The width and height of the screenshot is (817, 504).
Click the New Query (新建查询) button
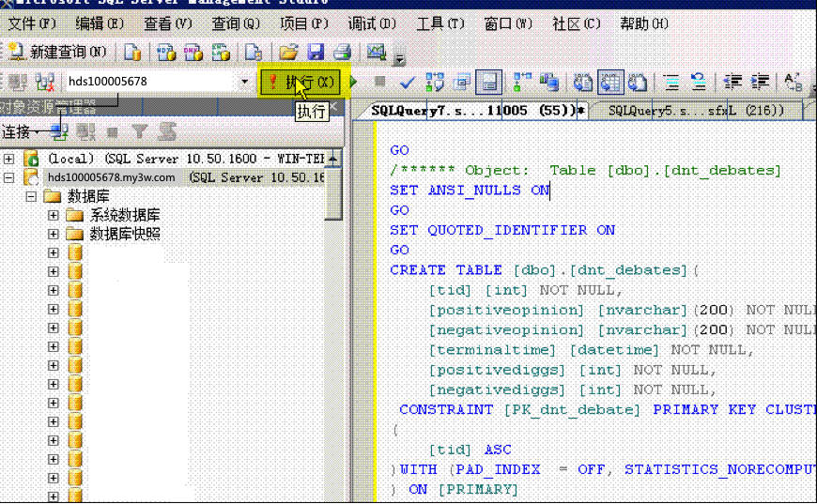(57, 52)
